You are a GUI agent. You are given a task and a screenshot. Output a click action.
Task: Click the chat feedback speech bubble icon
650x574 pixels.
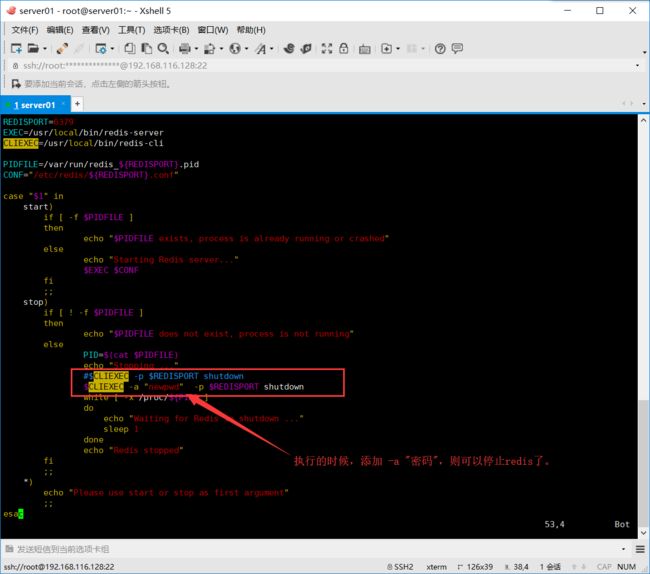pyautogui.click(x=457, y=48)
